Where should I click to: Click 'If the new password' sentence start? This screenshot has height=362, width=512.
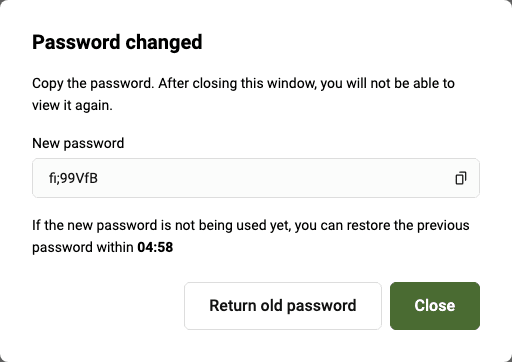[x=95, y=225]
